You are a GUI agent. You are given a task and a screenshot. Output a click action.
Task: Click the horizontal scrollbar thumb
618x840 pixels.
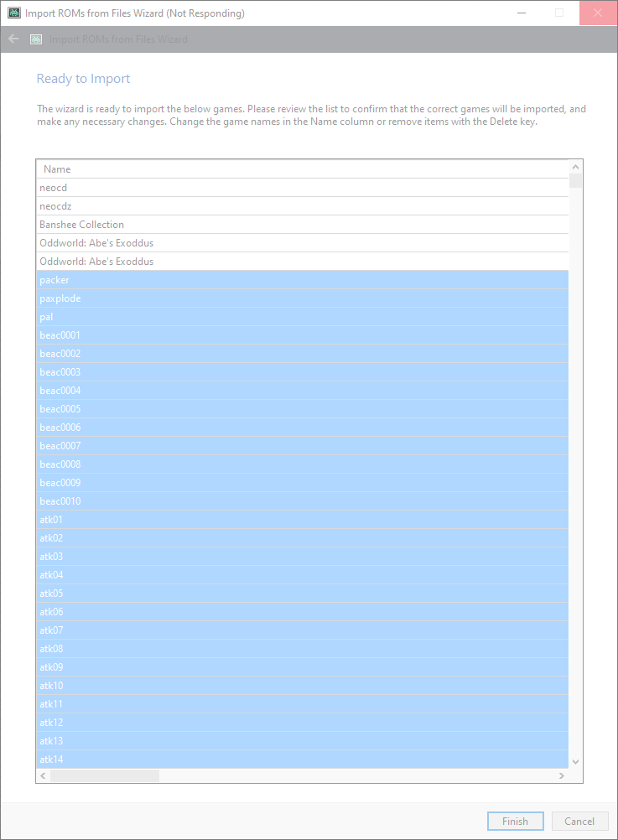(x=105, y=775)
